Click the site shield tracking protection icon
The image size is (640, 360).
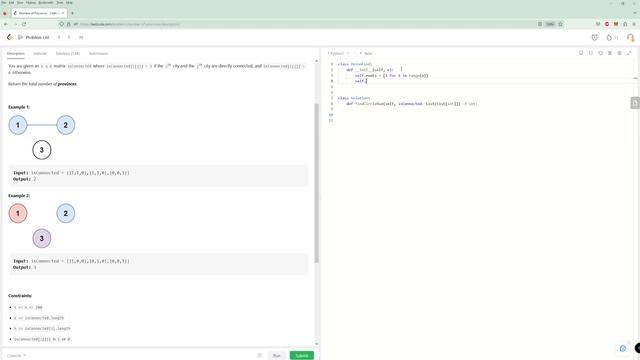point(62,24)
